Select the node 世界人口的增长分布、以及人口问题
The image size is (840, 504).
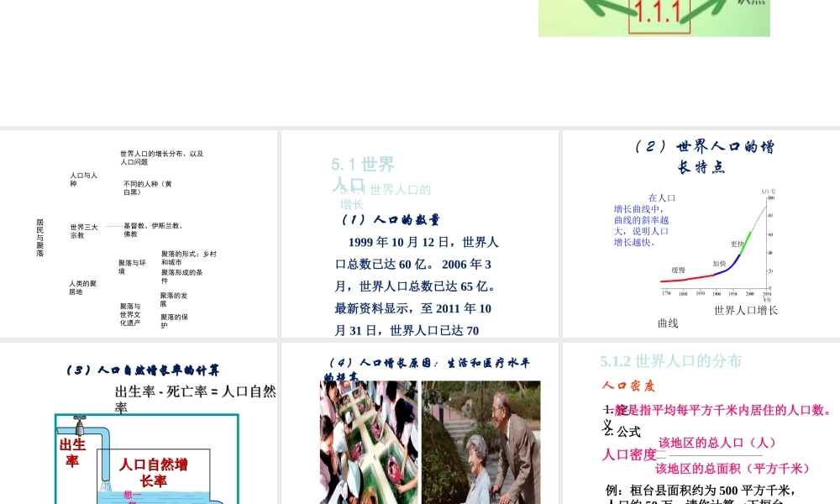click(162, 157)
